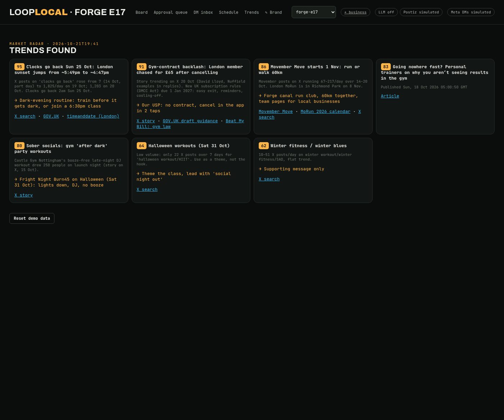The height and width of the screenshot is (420, 504).
Task: Open X search link in Winter fitness card
Action: coord(269,179)
